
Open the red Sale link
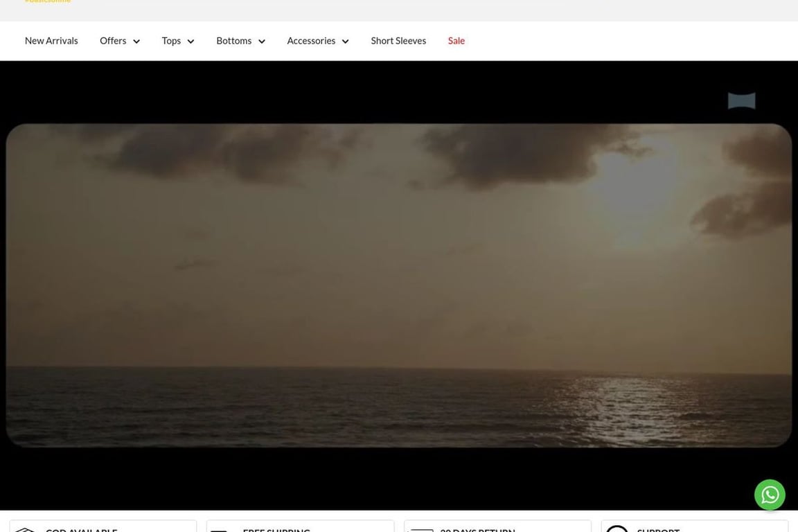tap(456, 41)
